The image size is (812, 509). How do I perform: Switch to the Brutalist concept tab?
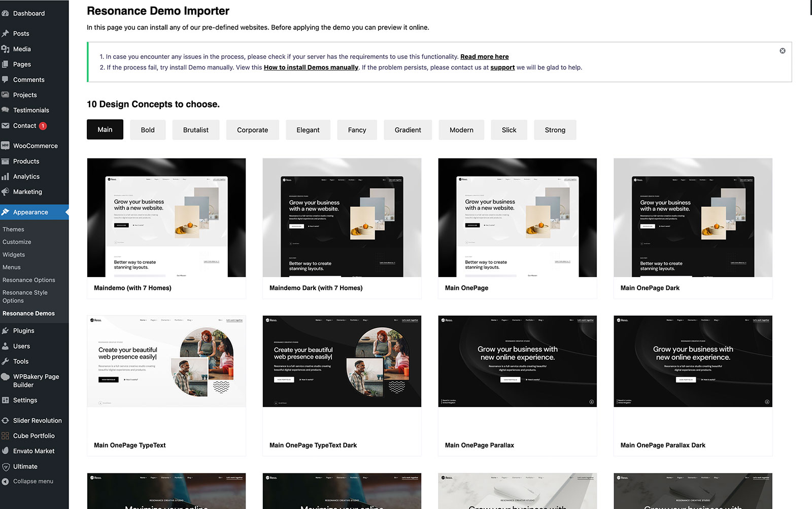tap(195, 130)
